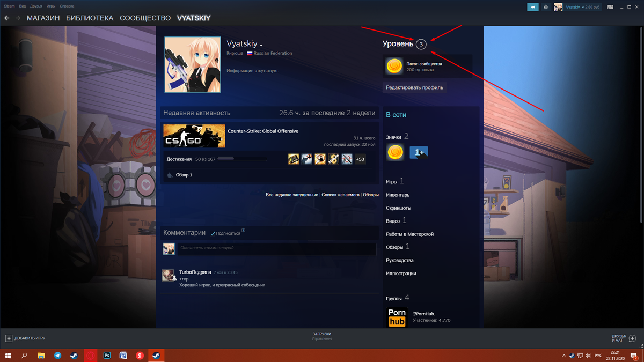Open the Инвентарь link
This screenshot has height=362, width=644.
[x=398, y=195]
